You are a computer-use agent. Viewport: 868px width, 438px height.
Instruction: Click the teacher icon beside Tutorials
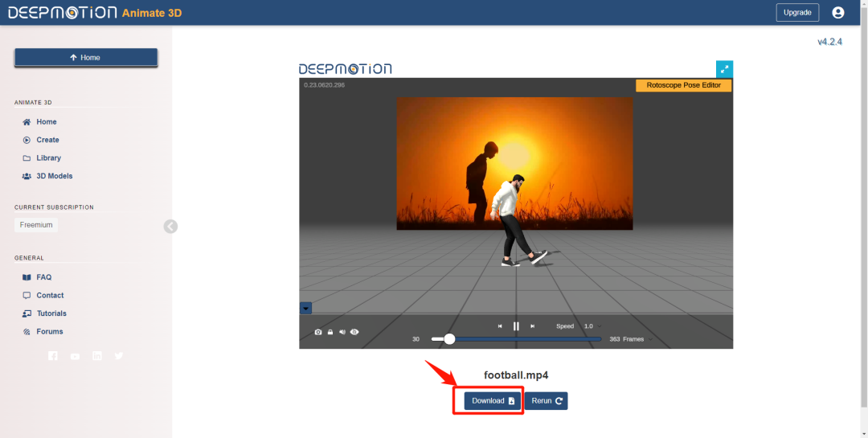[x=27, y=313]
